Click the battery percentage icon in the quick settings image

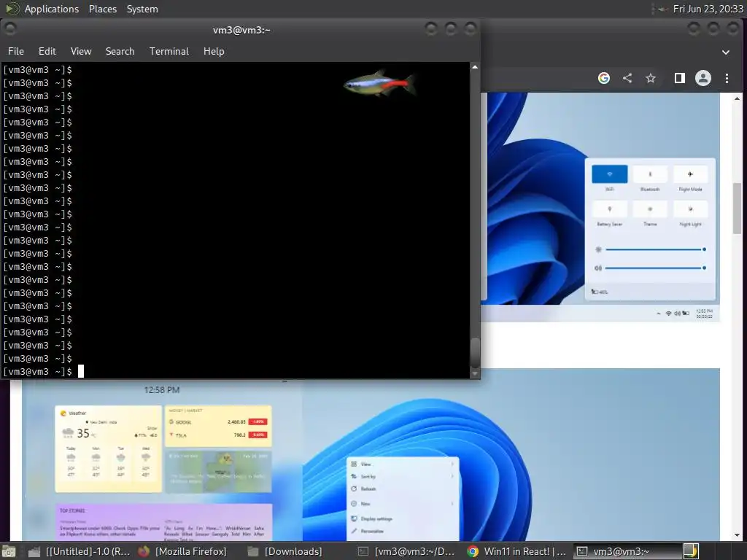pyautogui.click(x=600, y=292)
